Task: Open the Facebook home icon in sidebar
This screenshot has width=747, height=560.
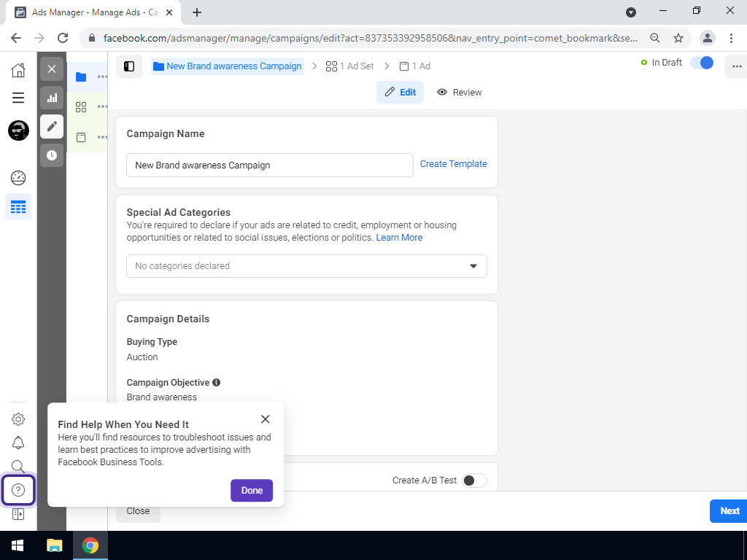Action: click(18, 70)
